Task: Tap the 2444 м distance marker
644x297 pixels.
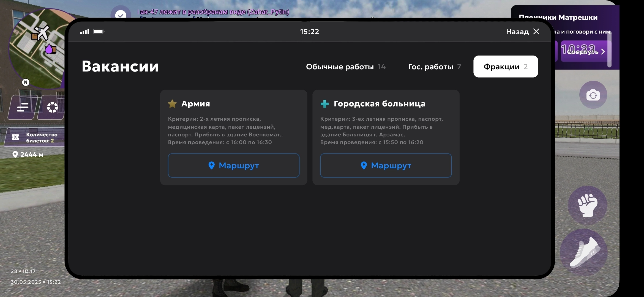Action: coord(28,155)
